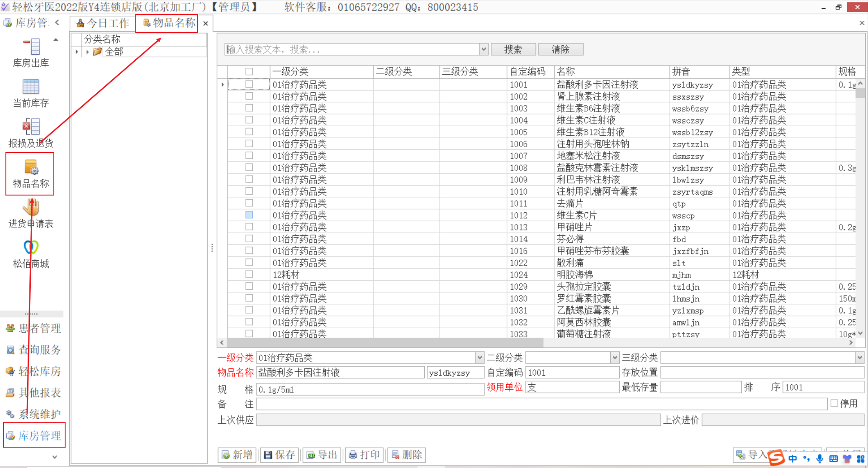Check the row for 维生素B6注射液
The width and height of the screenshot is (868, 468).
[249, 108]
